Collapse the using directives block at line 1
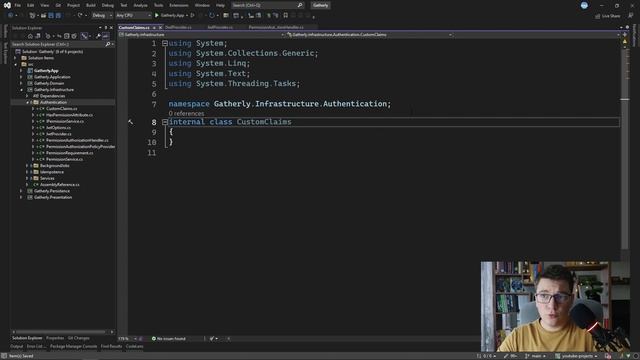 [x=165, y=43]
